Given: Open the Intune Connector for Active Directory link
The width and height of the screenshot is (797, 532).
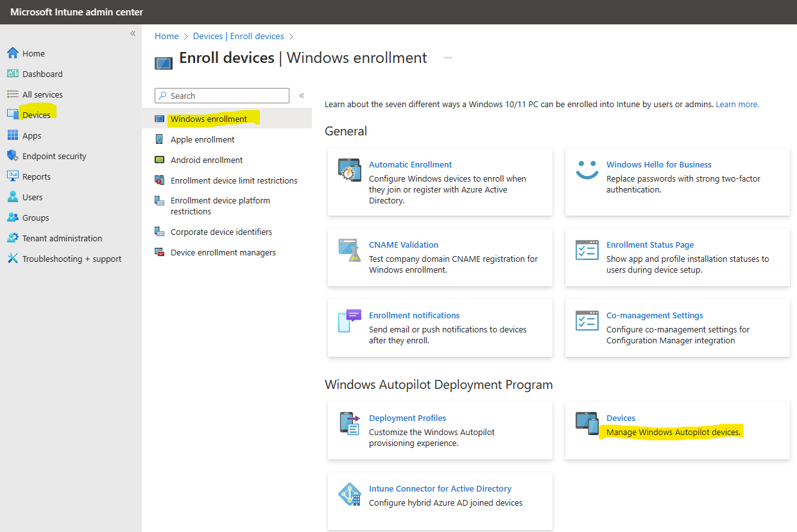Looking at the screenshot, I should tap(440, 488).
